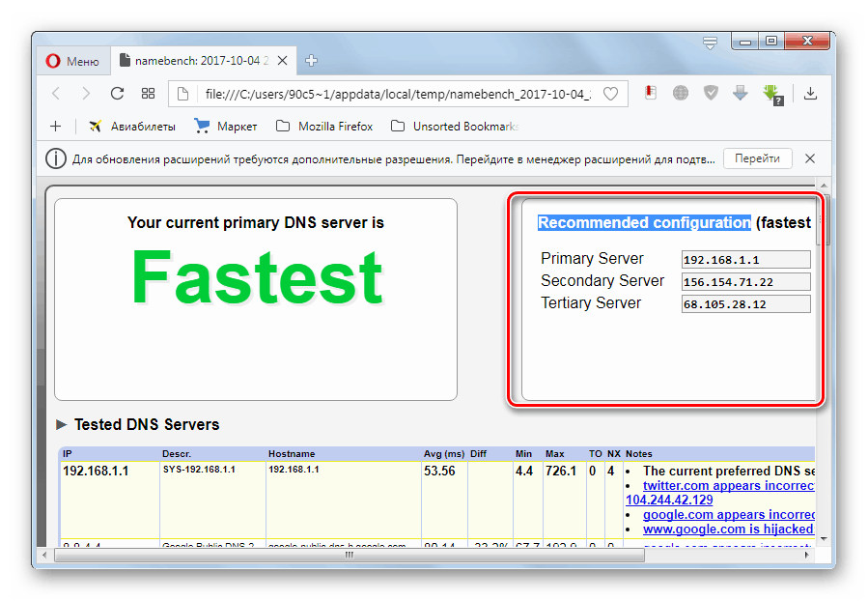This screenshot has width=868, height=601.
Task: Click the horizontal scrollbar left arrow
Action: [x=44, y=555]
